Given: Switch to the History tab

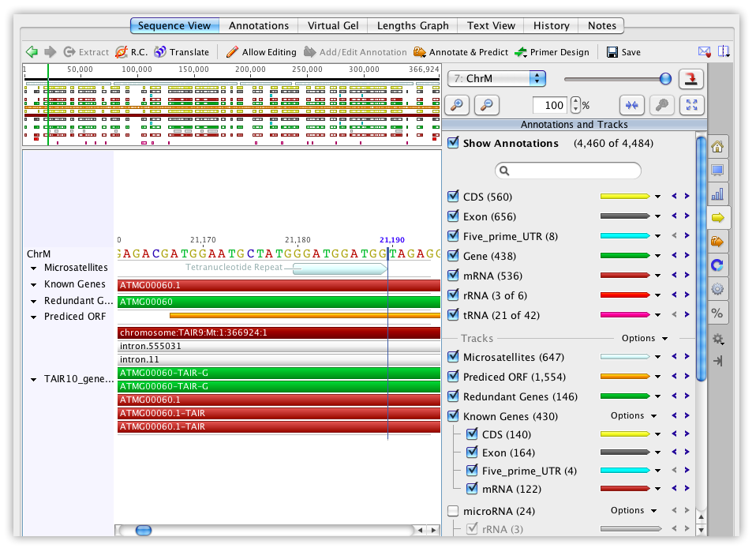Looking at the screenshot, I should [x=551, y=25].
